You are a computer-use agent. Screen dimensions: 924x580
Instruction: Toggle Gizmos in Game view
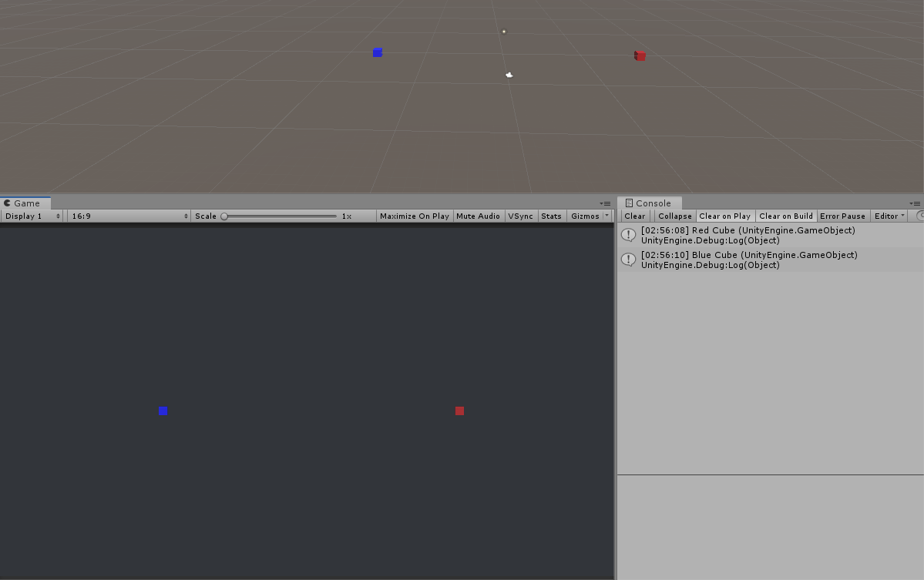point(585,216)
